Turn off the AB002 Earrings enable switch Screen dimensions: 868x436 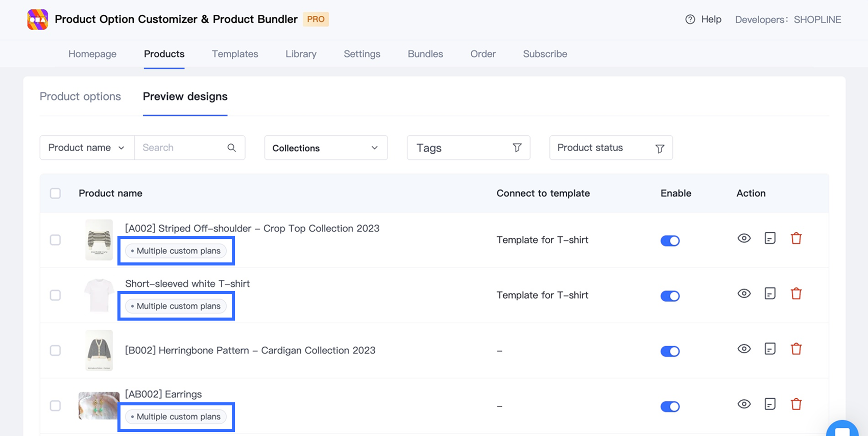coord(670,406)
